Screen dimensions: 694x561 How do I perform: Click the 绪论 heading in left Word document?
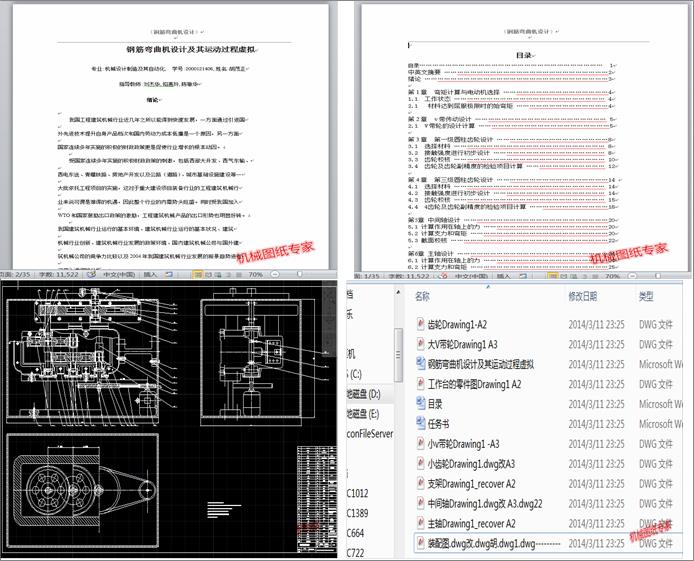pyautogui.click(x=153, y=100)
